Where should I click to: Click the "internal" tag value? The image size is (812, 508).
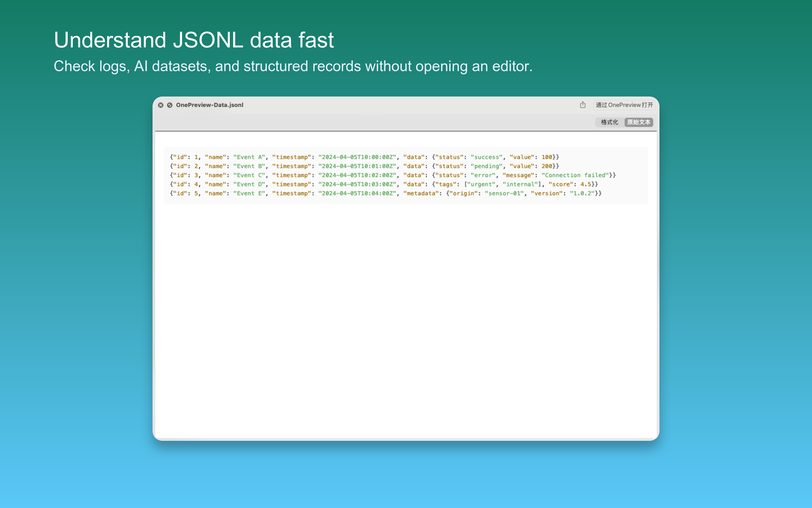[x=520, y=184]
